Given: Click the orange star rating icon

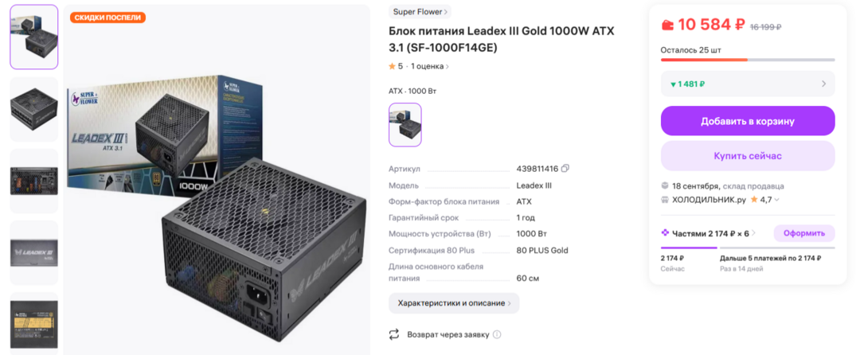Looking at the screenshot, I should [x=392, y=66].
